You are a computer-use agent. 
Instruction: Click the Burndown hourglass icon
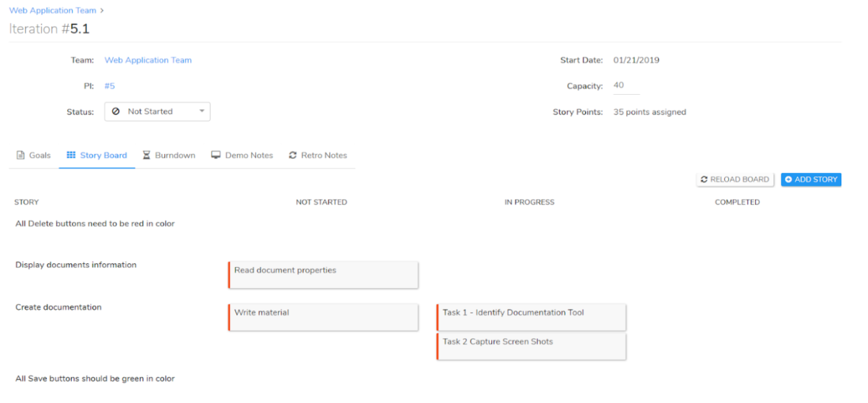pos(147,156)
